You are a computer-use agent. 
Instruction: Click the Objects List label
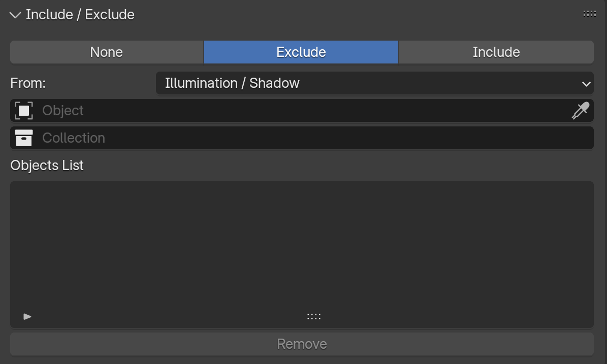coord(47,166)
